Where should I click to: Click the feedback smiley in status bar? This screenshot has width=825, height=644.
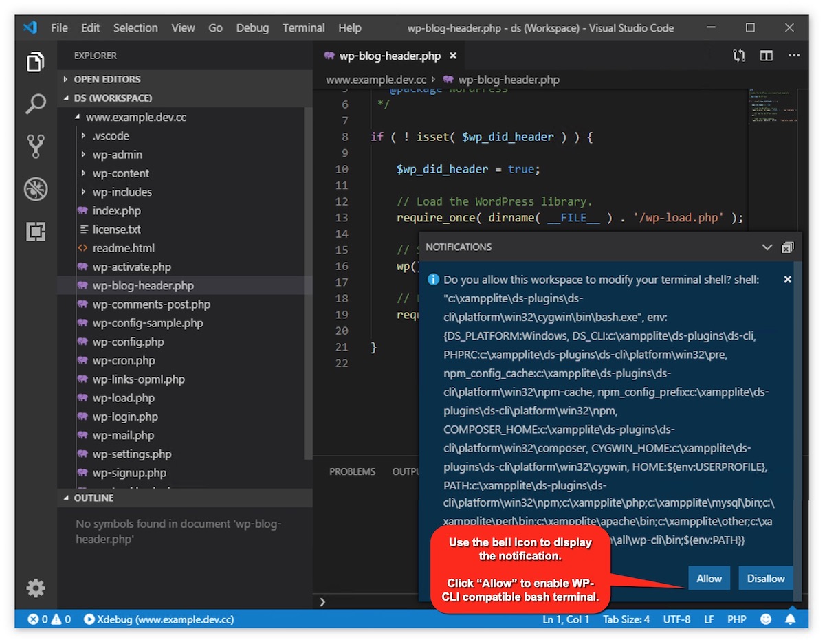coord(766,619)
